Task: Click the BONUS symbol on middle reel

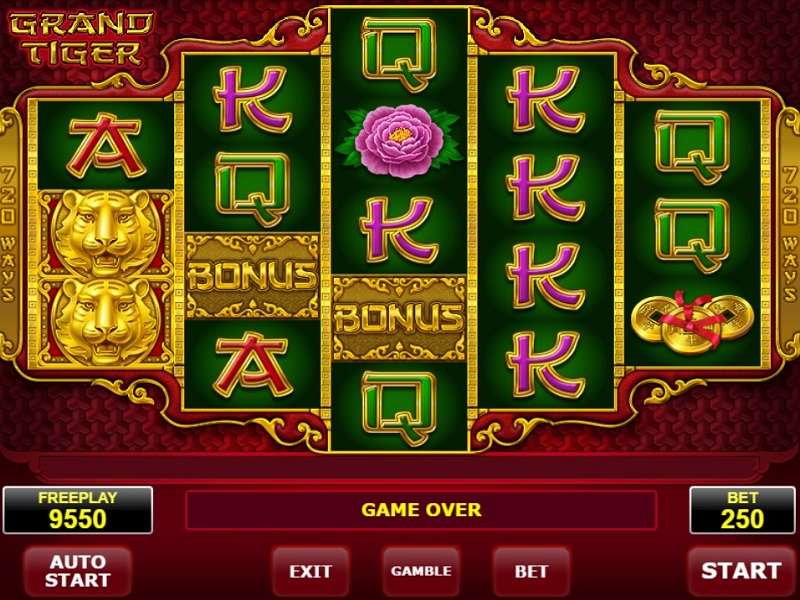Action: (399, 318)
